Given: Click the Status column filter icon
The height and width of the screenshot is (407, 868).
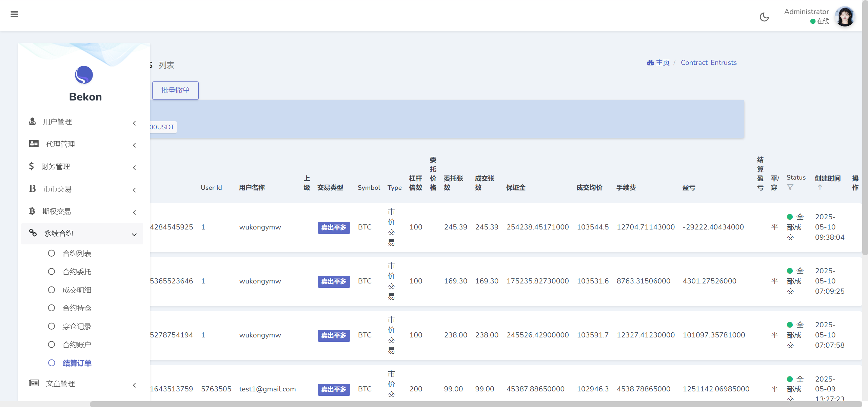Looking at the screenshot, I should click(790, 187).
